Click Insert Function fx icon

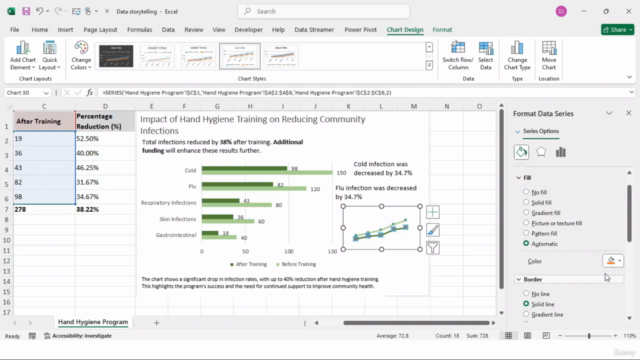click(x=89, y=93)
